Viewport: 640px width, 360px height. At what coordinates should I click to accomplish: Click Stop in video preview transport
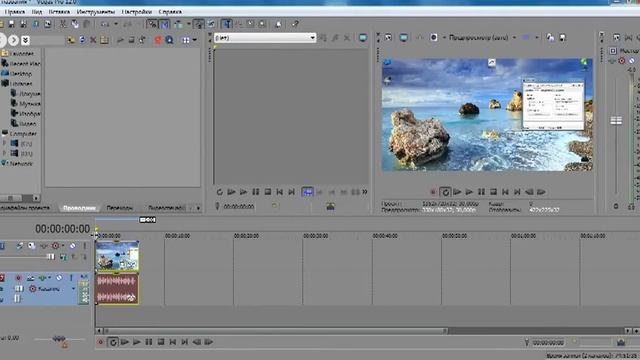click(x=493, y=192)
